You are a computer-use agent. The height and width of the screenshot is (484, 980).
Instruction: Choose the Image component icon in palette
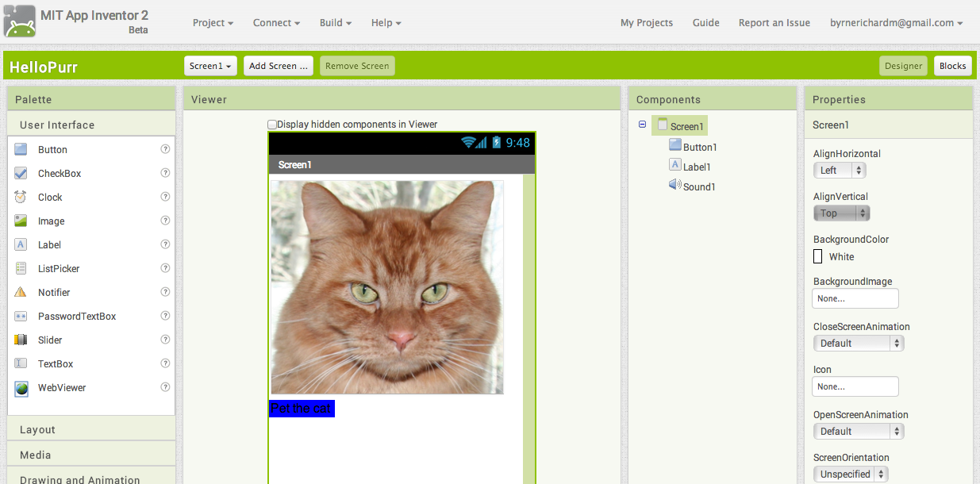pos(21,221)
